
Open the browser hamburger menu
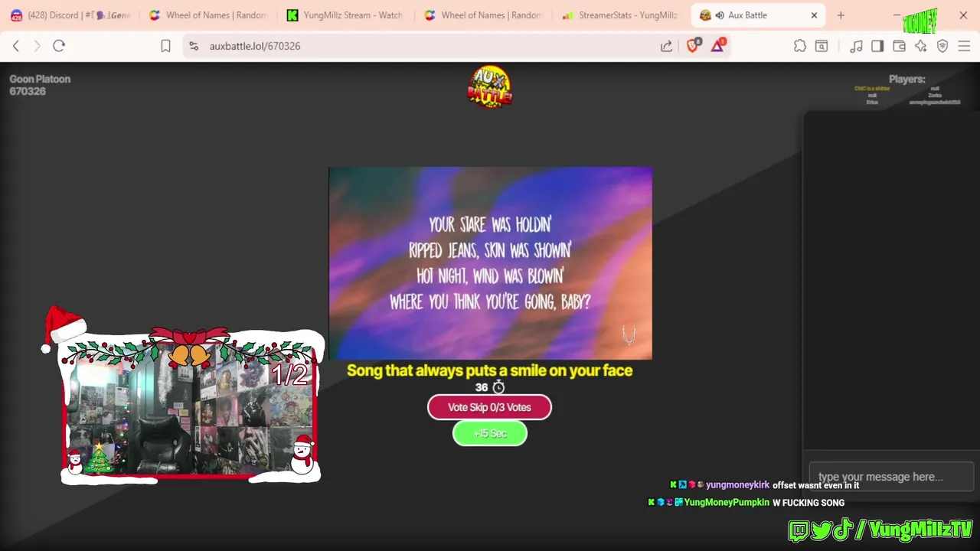(x=964, y=46)
